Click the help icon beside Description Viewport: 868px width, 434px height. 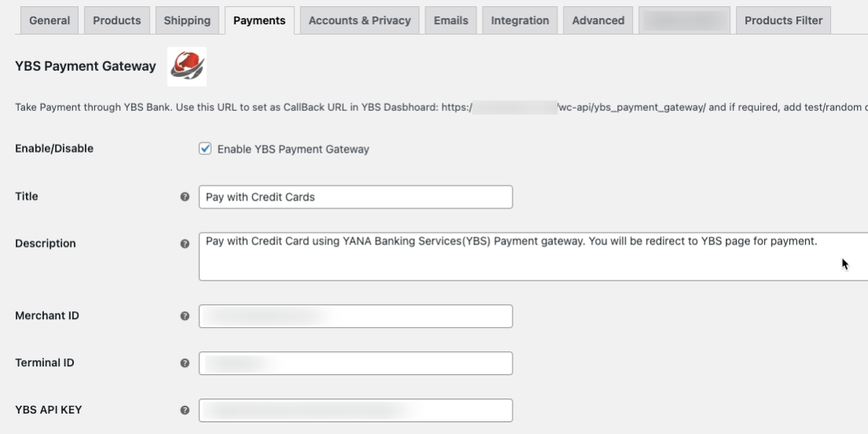pyautogui.click(x=185, y=244)
